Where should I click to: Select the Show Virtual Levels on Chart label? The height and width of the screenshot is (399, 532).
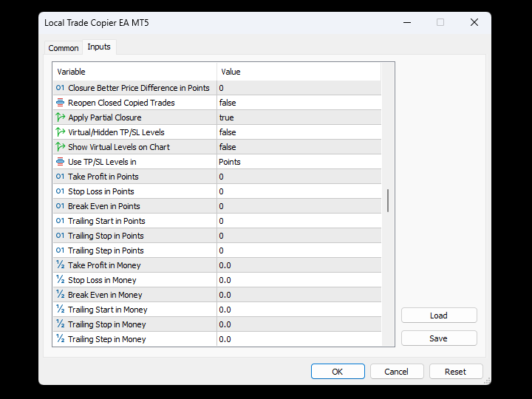(119, 147)
